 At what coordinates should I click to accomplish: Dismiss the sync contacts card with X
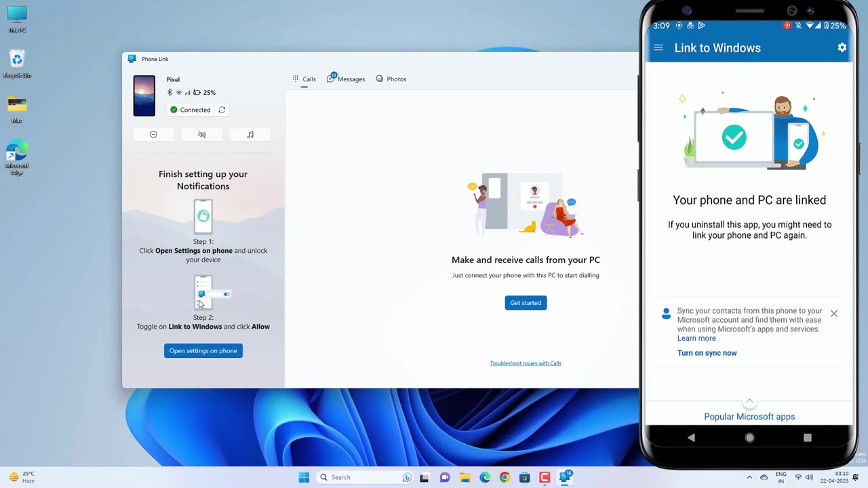tap(834, 313)
